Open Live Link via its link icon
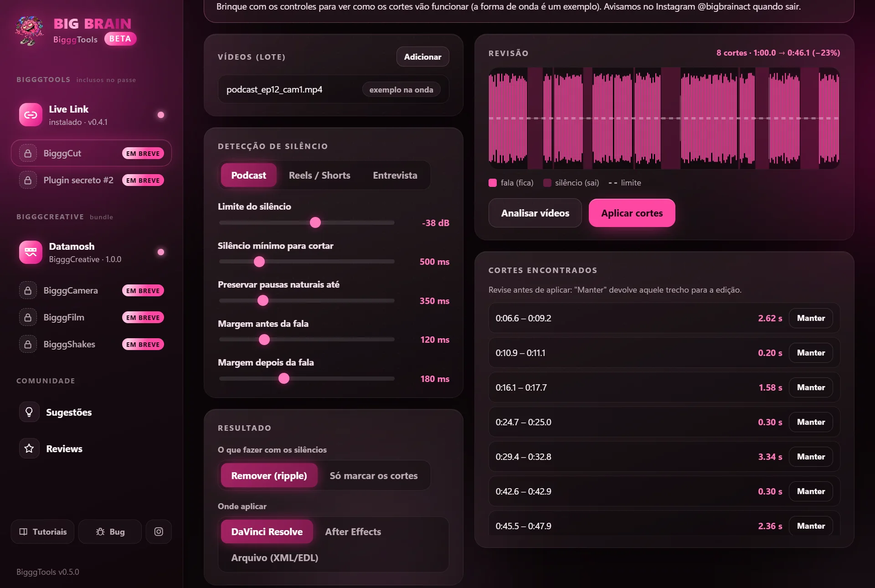The width and height of the screenshot is (875, 588). [31, 115]
